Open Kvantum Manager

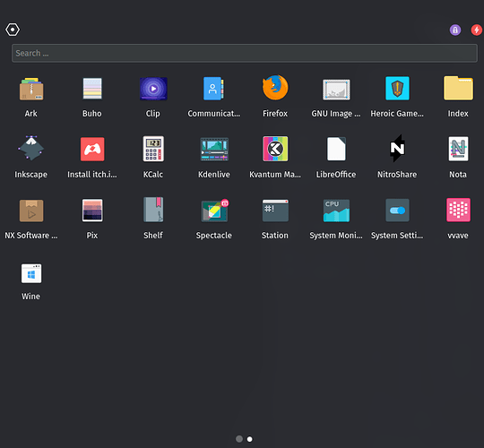point(275,149)
